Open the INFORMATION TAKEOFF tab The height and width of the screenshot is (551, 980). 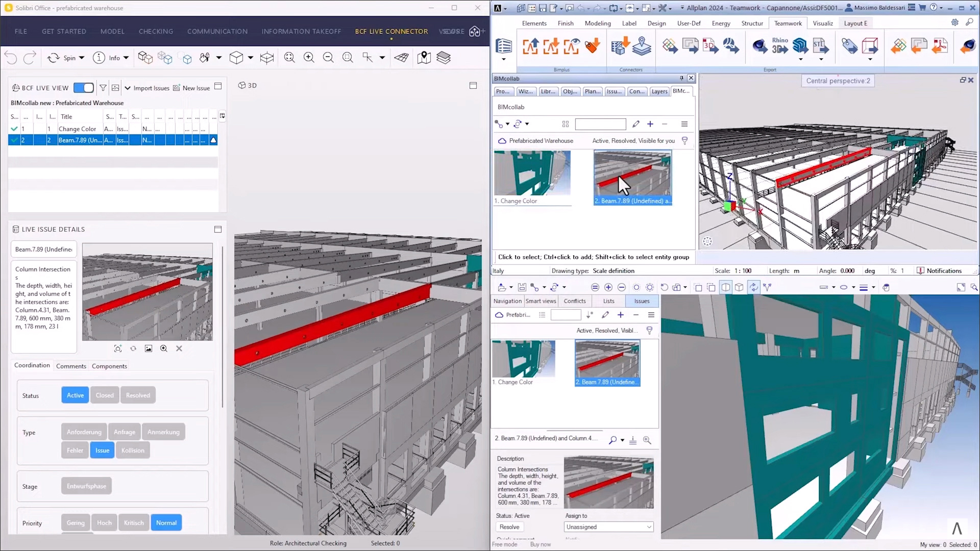(x=301, y=31)
